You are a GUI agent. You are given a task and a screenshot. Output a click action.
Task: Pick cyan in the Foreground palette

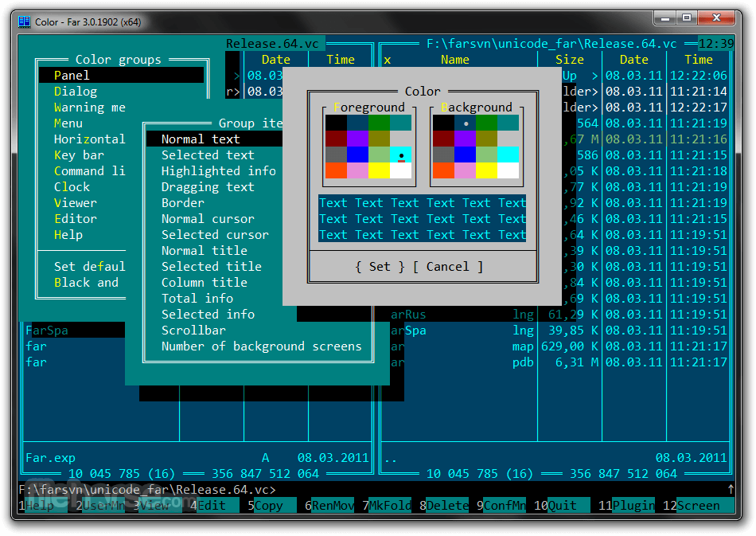click(x=400, y=155)
